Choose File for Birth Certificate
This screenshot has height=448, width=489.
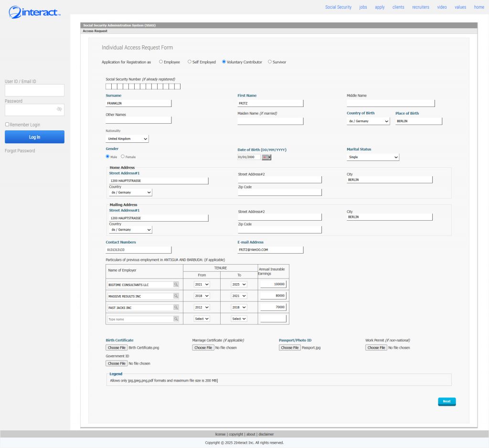(117, 348)
